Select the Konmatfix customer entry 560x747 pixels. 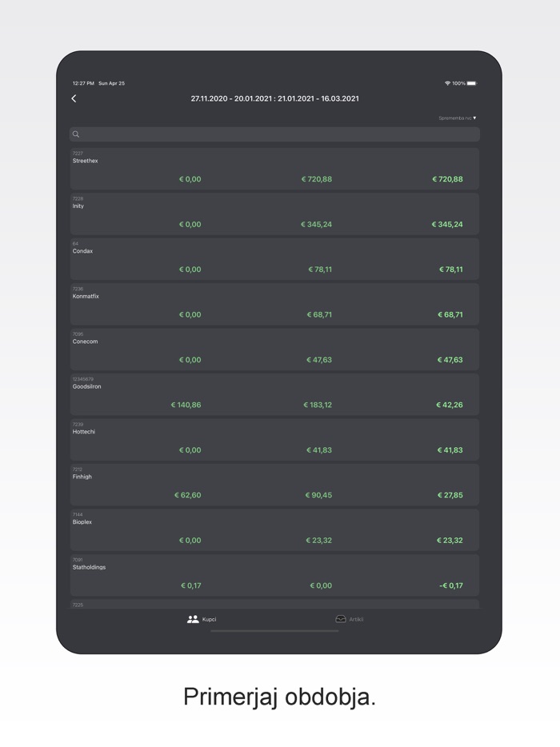(274, 304)
